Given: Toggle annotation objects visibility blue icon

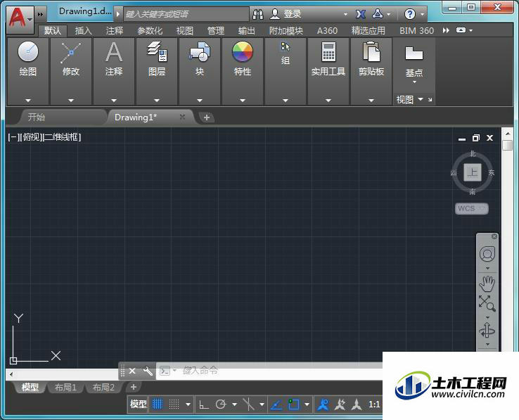Looking at the screenshot, I should pos(323,405).
